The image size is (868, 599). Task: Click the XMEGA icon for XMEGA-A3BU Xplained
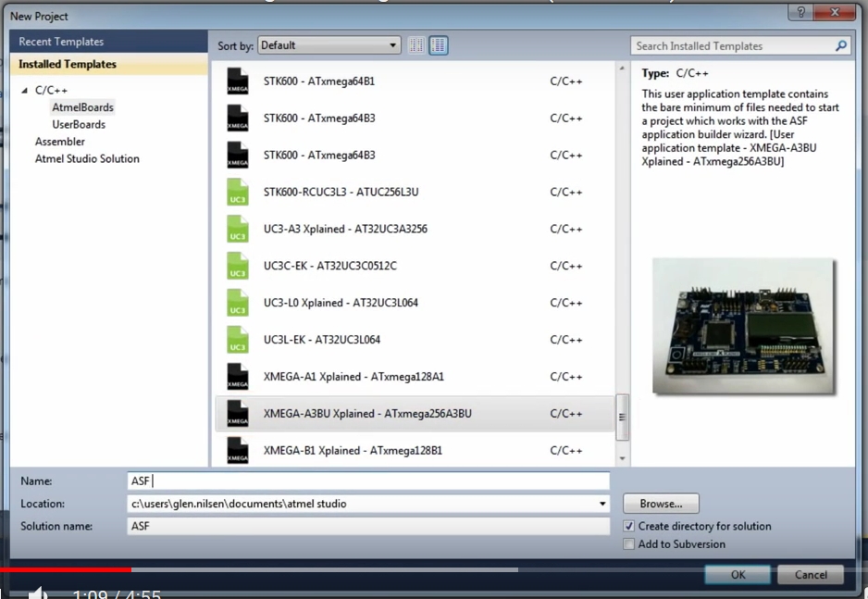[x=238, y=414]
